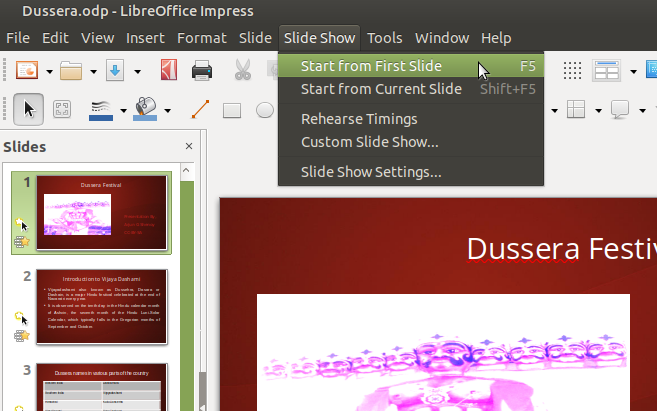Select the Ellipse drawing tool

coord(265,110)
